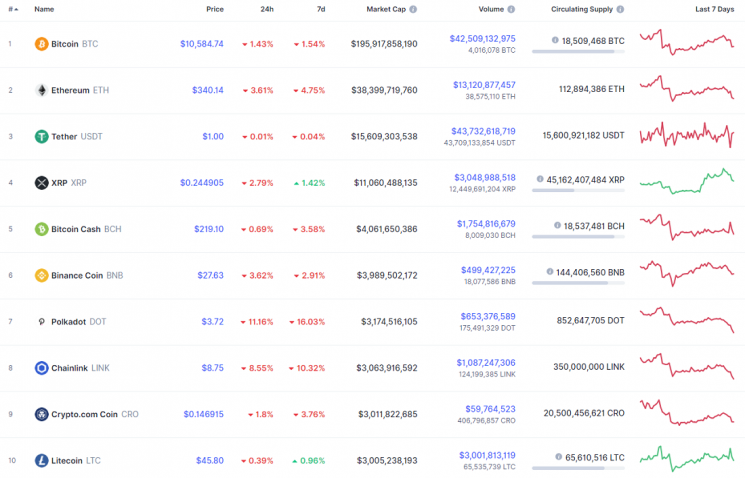Click Bitcoin market cap $195,917,858,190
Screen dimensions: 745x478
(x=384, y=44)
